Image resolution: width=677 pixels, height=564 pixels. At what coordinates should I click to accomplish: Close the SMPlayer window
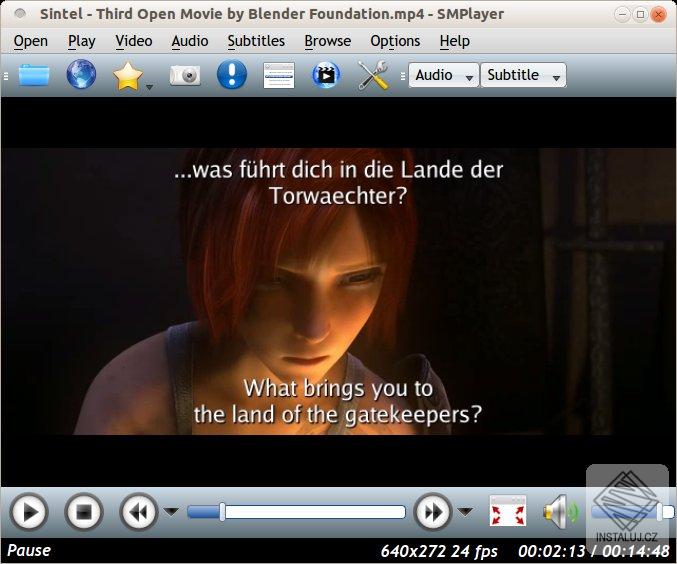pyautogui.click(x=658, y=15)
